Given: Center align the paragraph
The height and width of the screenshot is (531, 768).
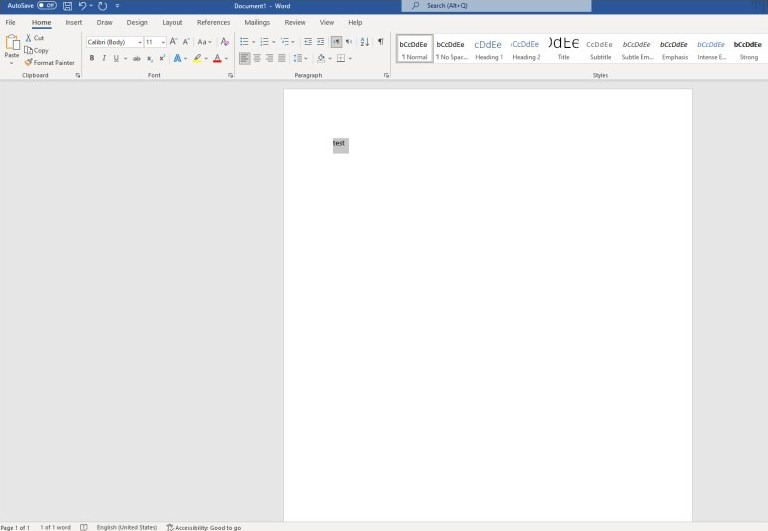Looking at the screenshot, I should (x=257, y=58).
